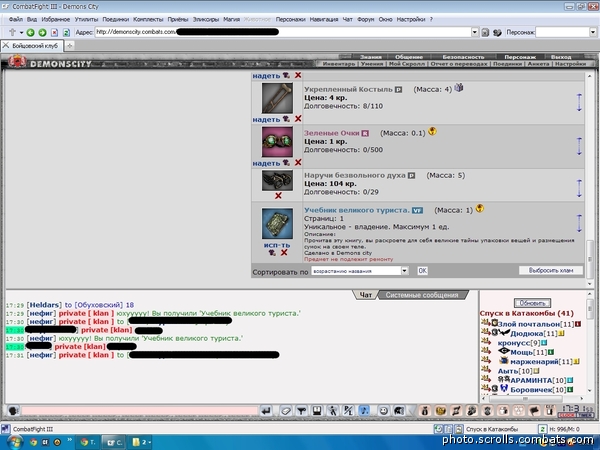This screenshot has height=450, width=600.
Task: Open the Навигация menu
Action: [x=324, y=19]
